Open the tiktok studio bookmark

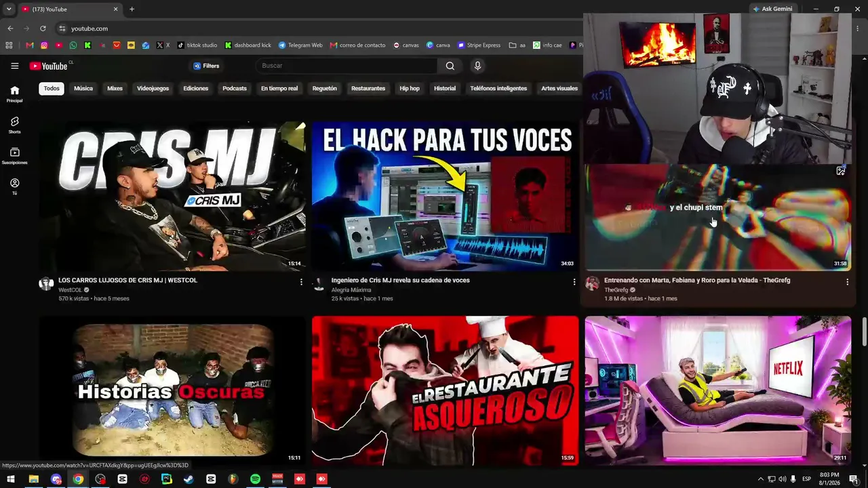click(x=197, y=45)
